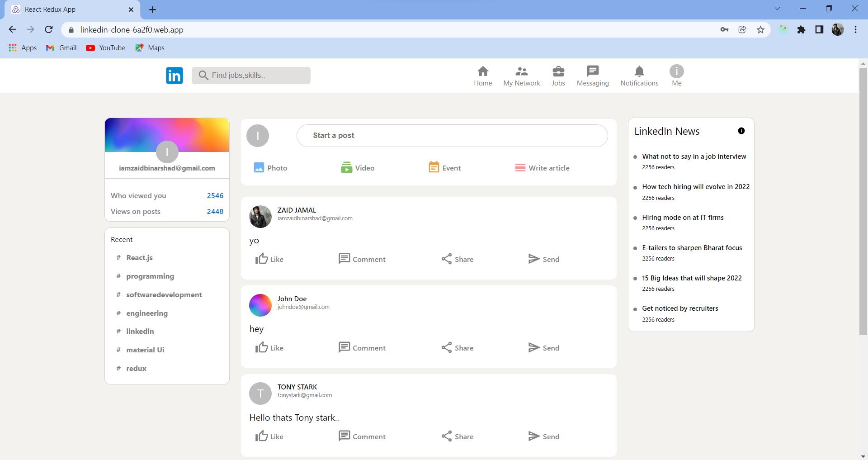Read 'E-tailers to sharpen Bharat focus'
Viewport: 868px width, 460px height.
coord(692,248)
